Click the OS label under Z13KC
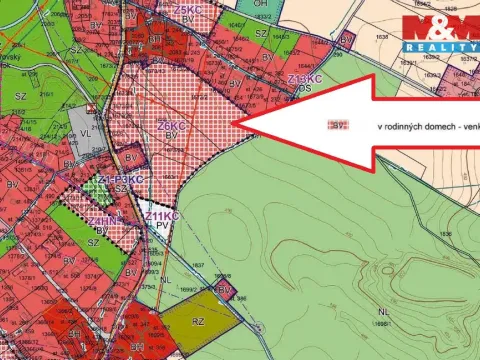Image resolution: width=480 pixels, height=360 pixels. [305, 88]
